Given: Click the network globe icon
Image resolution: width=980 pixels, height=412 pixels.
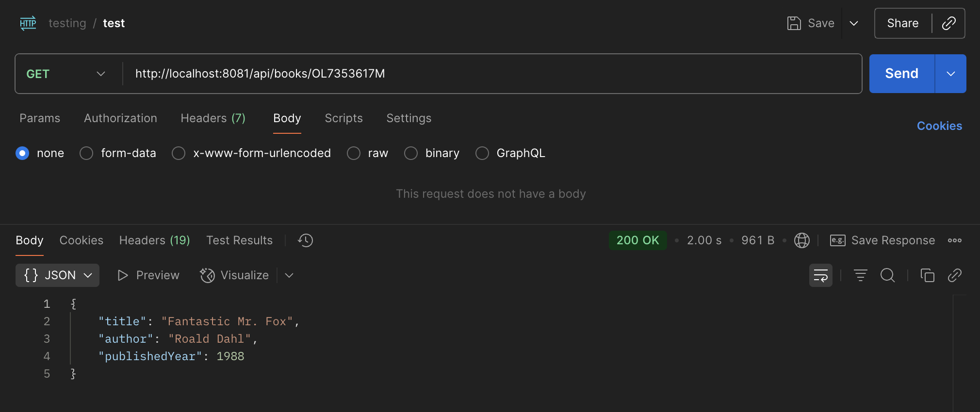Looking at the screenshot, I should [801, 240].
